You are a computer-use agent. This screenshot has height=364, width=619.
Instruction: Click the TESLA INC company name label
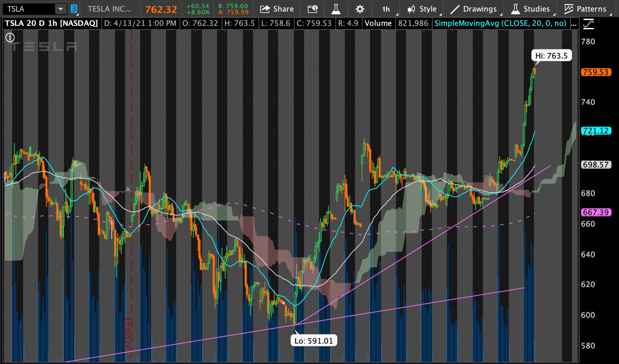click(x=110, y=9)
